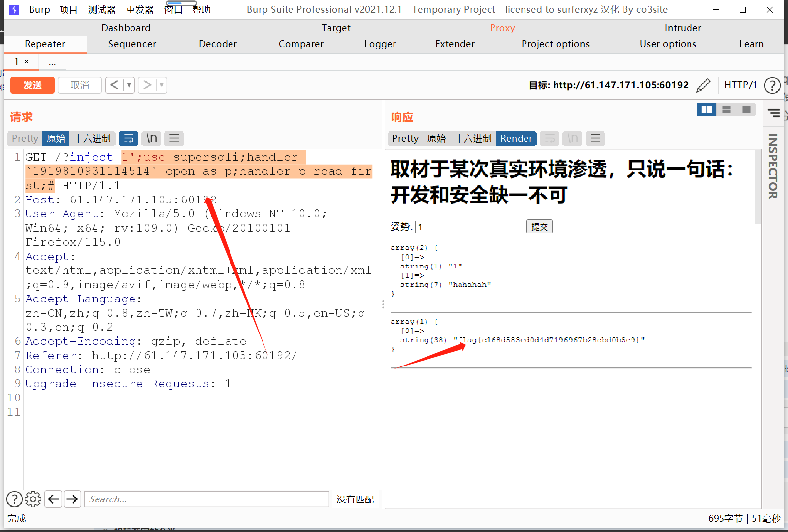Add a new Repeater tab with ellipsis
This screenshot has width=788, height=532.
click(x=52, y=62)
